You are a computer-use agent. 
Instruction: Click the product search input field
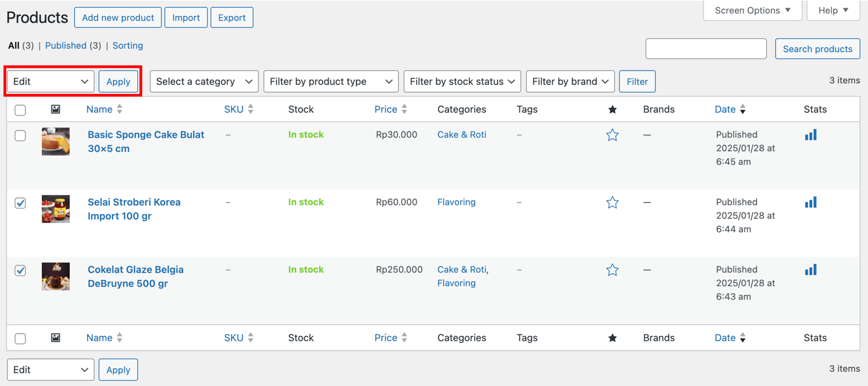[705, 48]
